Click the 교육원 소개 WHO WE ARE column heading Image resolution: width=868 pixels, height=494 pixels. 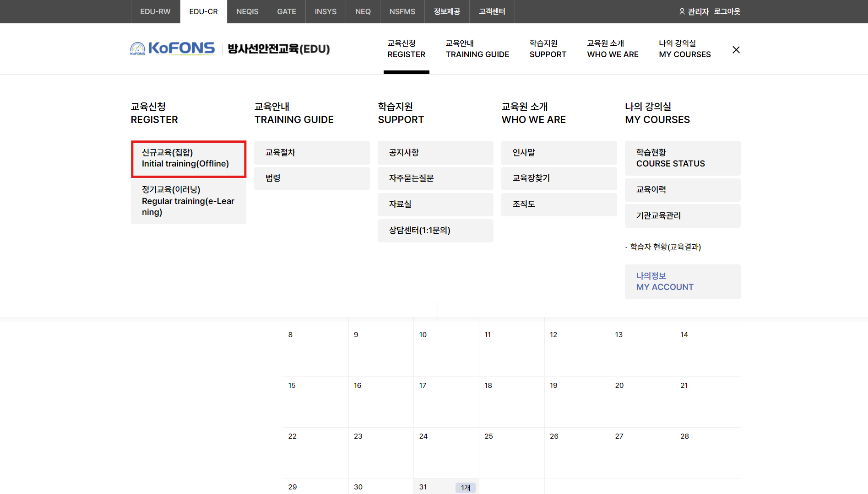point(534,113)
